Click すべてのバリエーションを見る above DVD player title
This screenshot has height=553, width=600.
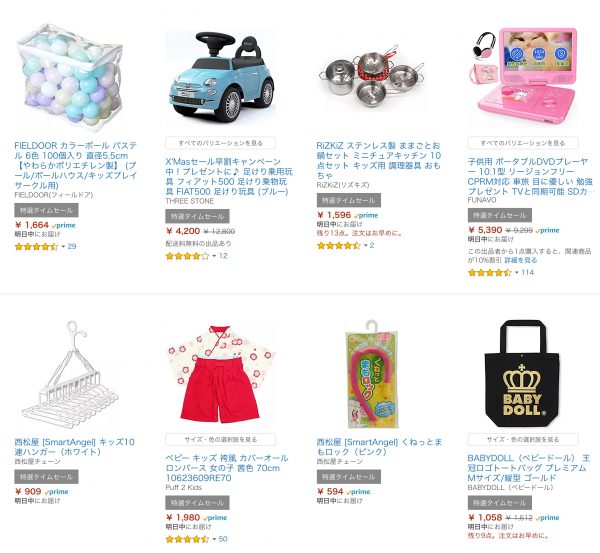click(523, 143)
